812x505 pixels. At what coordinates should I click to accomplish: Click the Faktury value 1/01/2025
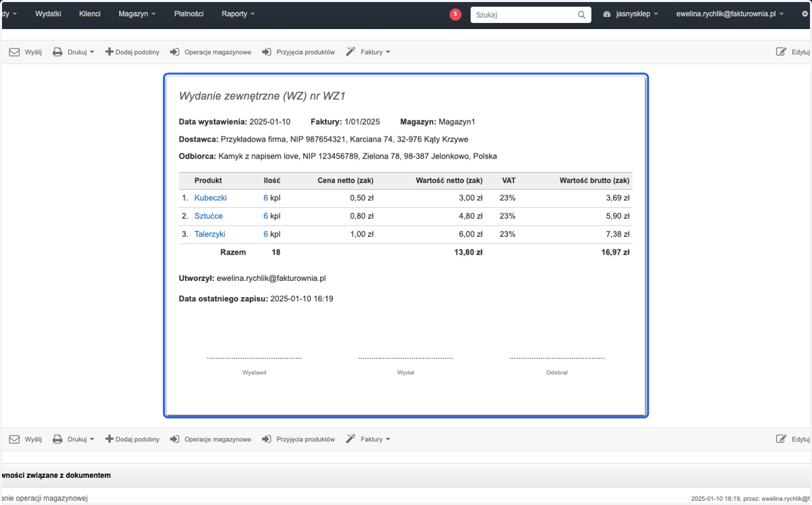(x=362, y=122)
